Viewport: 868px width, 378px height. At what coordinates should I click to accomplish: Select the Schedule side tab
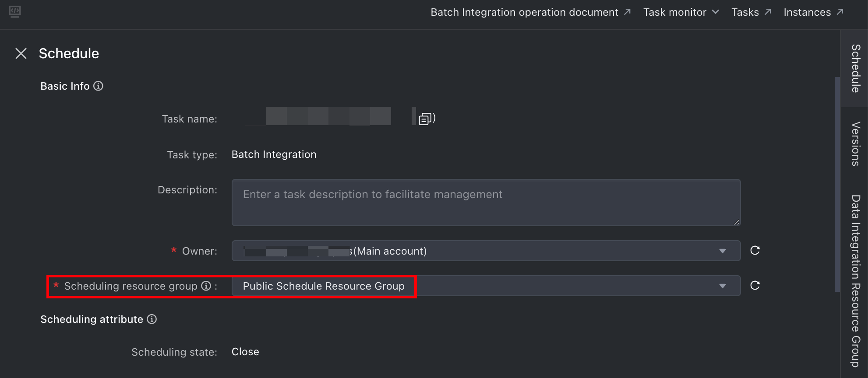[855, 68]
